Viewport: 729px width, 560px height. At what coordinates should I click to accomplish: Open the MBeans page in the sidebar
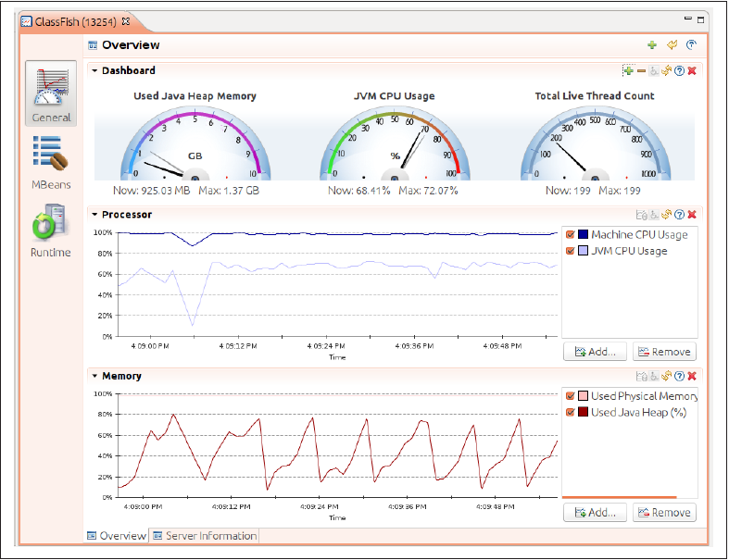click(51, 163)
